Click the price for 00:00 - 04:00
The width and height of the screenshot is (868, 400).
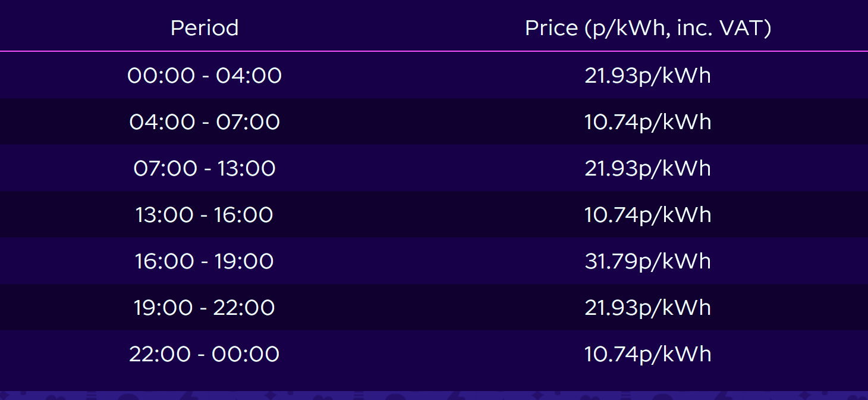click(647, 76)
